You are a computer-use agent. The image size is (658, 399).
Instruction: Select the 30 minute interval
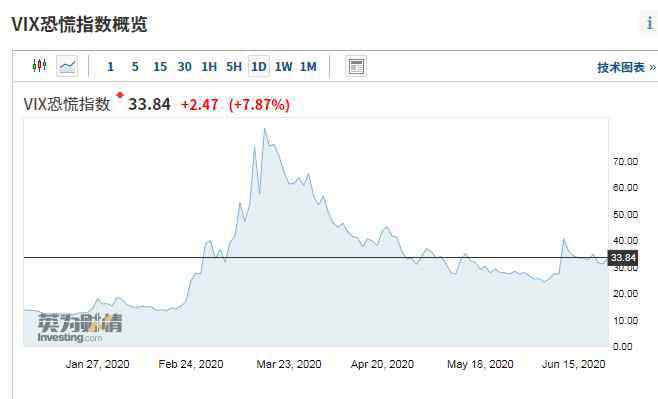(184, 67)
